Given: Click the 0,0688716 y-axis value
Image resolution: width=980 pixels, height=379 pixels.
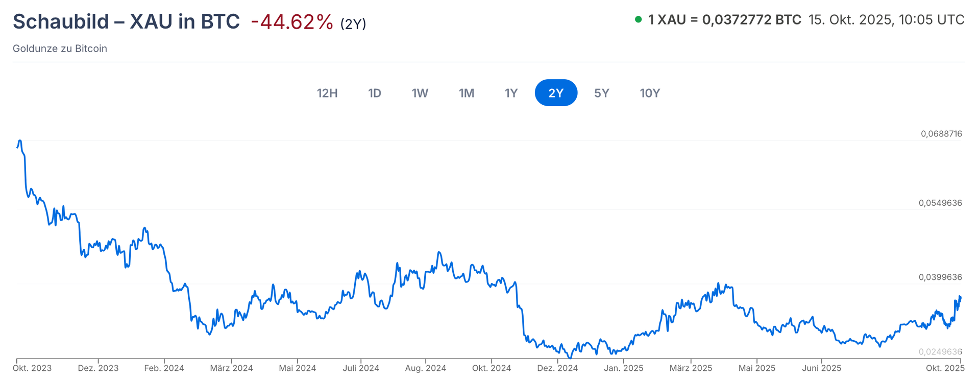Looking at the screenshot, I should tap(941, 134).
